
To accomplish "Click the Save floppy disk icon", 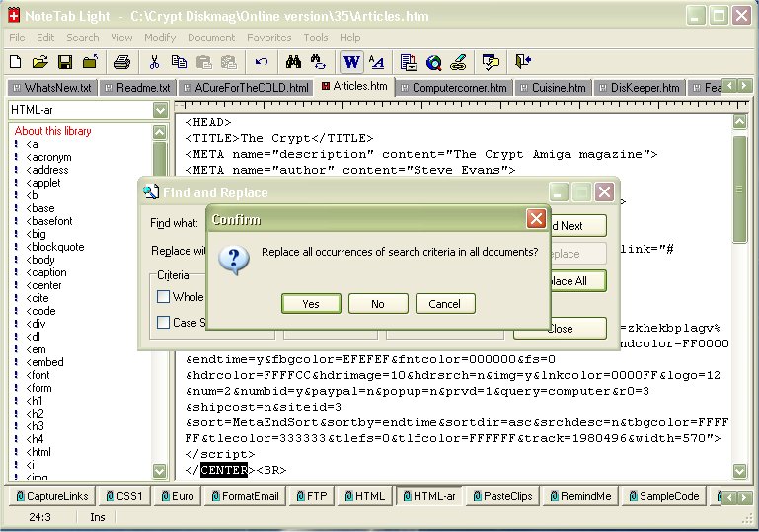I will pyautogui.click(x=65, y=62).
